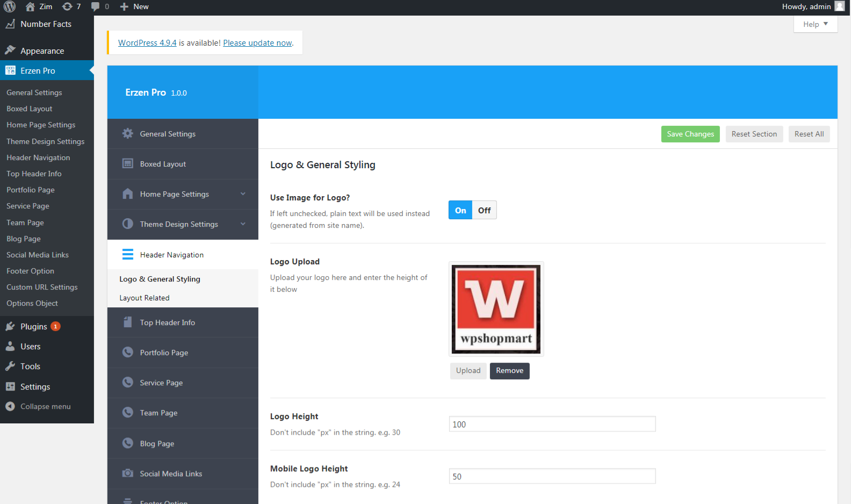Image resolution: width=851 pixels, height=504 pixels.
Task: Click the Erzen Pro sidebar menu icon
Action: point(10,70)
